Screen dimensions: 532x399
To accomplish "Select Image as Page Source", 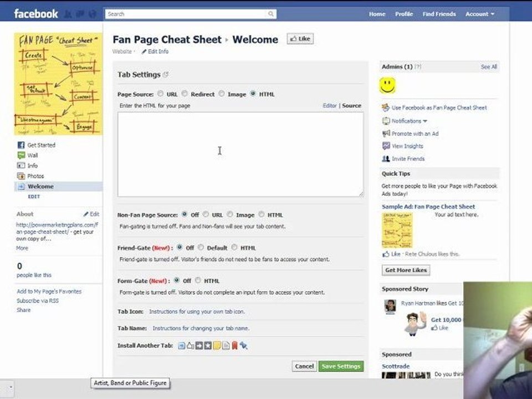I will (x=222, y=93).
